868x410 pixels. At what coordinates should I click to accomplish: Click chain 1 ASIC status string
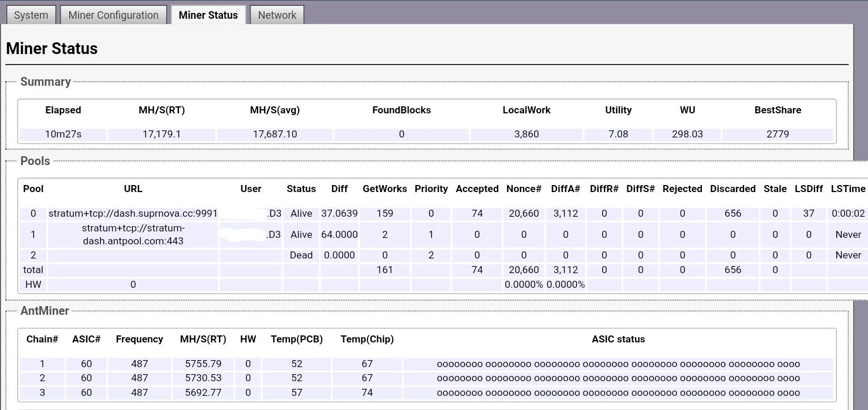tap(619, 364)
